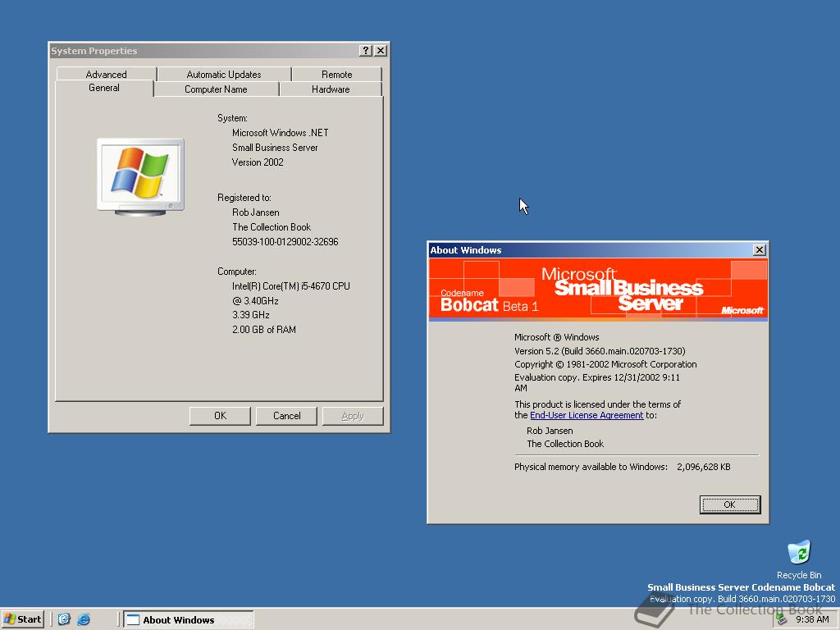Open the Advanced tab in System Properties
Image resolution: width=840 pixels, height=630 pixels.
pyautogui.click(x=106, y=74)
